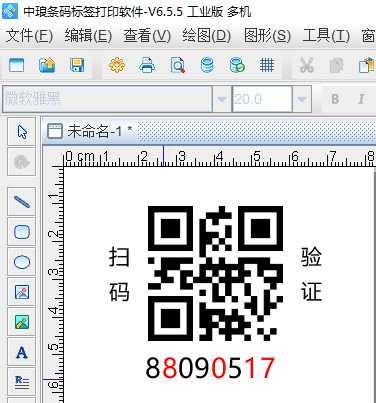Select the green image tool
Viewport: 376px width, 403px height.
point(22,322)
